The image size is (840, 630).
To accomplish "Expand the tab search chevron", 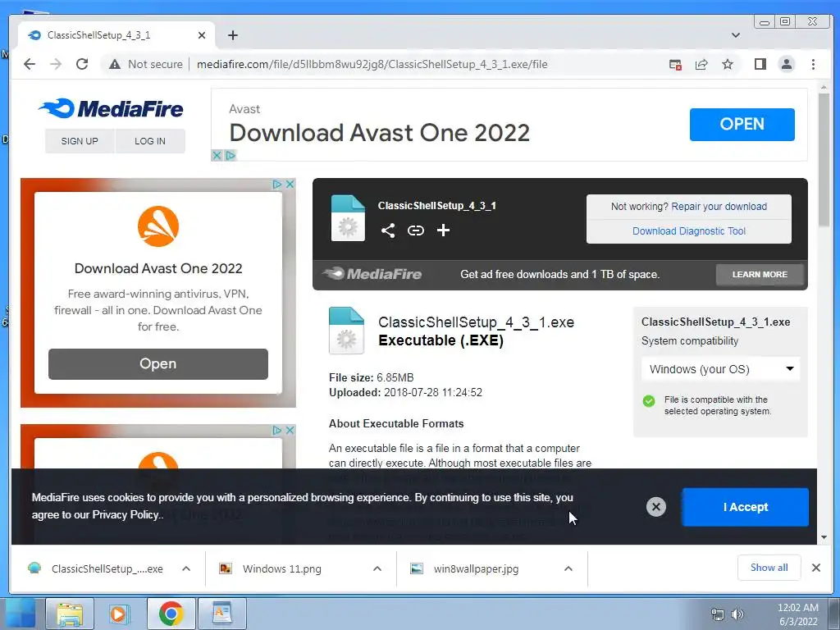I will click(x=736, y=35).
